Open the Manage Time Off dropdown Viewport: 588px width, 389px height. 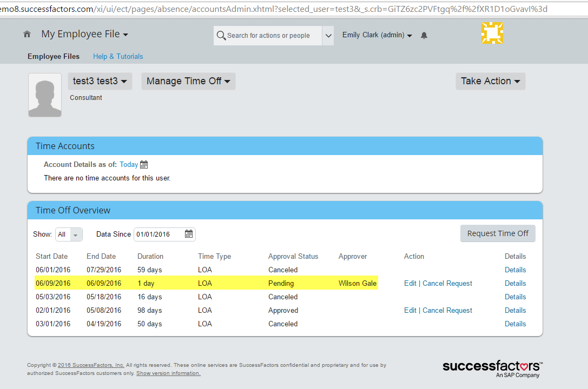point(188,81)
